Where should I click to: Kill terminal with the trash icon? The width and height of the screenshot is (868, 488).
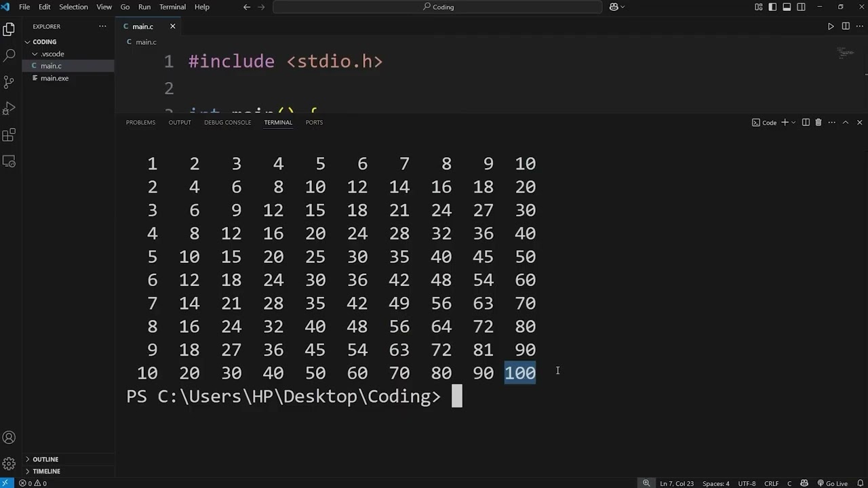coord(818,123)
